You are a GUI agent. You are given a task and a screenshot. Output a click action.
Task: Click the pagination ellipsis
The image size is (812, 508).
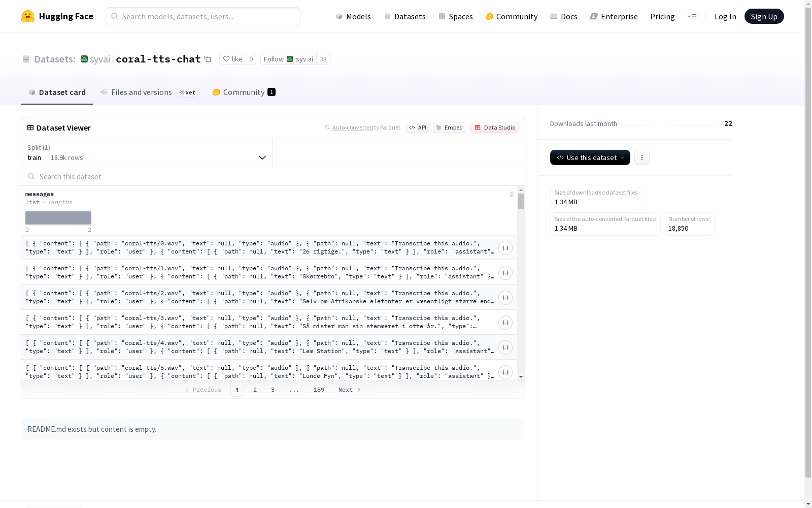(x=294, y=390)
